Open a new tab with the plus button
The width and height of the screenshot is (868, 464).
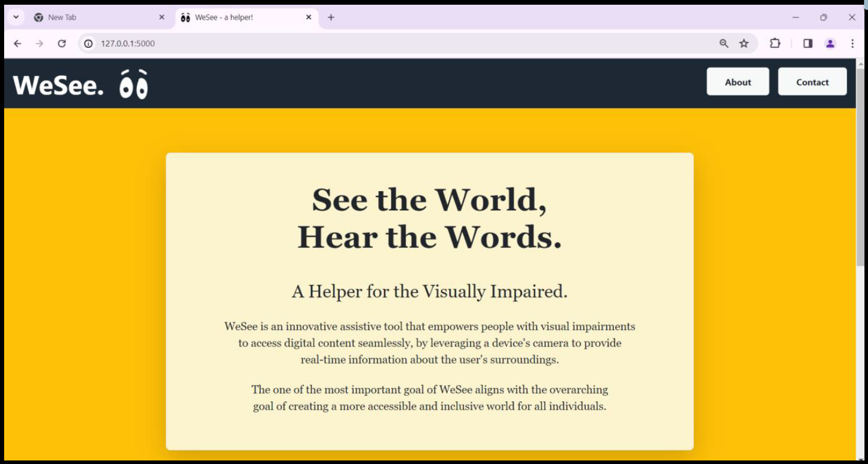330,17
